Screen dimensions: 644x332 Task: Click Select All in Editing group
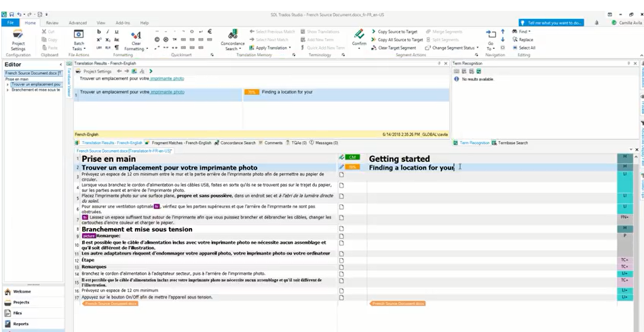(524, 48)
